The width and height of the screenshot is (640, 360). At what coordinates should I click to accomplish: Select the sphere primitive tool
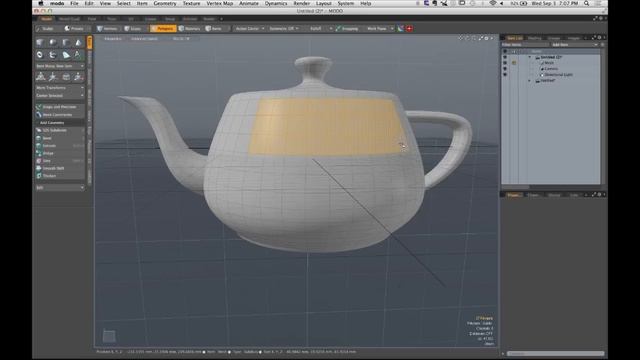[53, 42]
